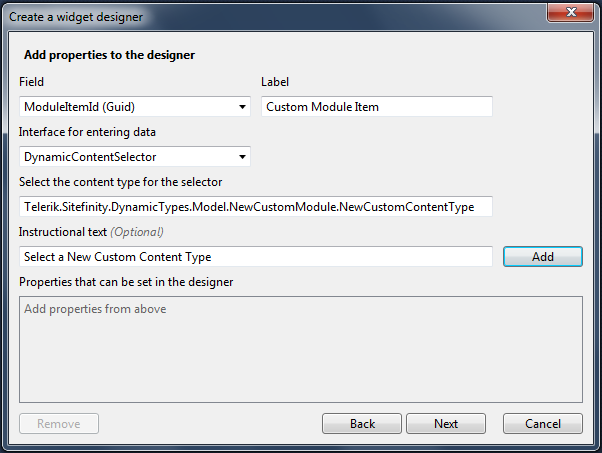Click the 'Field' caption text

[32, 82]
